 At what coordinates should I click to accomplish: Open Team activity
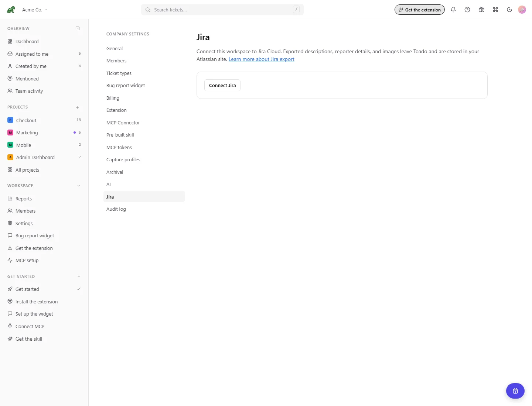point(44,91)
